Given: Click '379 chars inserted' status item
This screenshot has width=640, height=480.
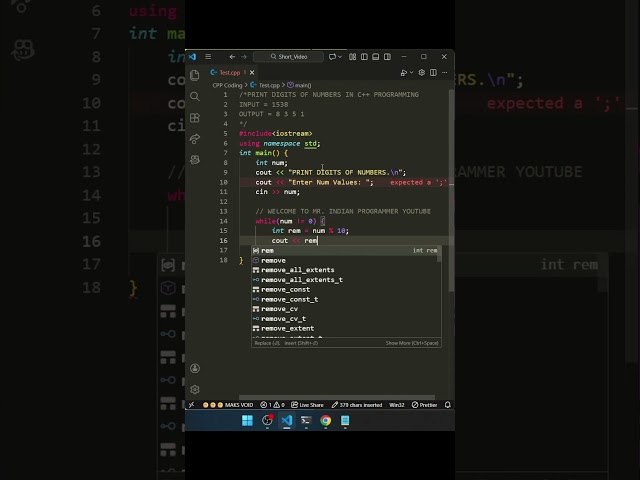Looking at the screenshot, I should 357,405.
